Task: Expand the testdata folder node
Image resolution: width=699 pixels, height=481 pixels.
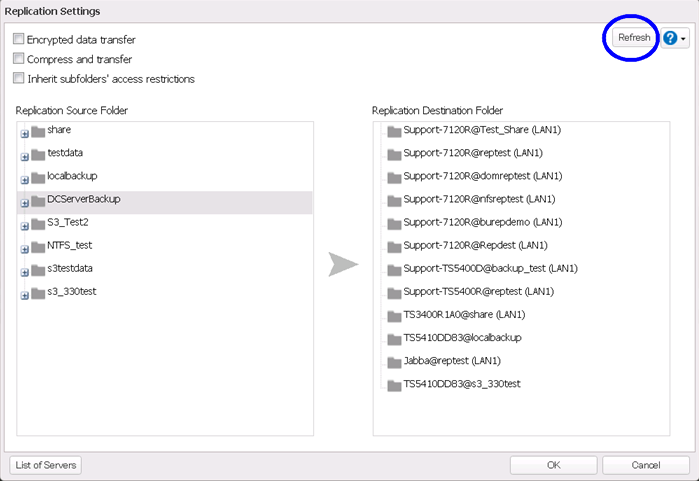Action: [24, 156]
